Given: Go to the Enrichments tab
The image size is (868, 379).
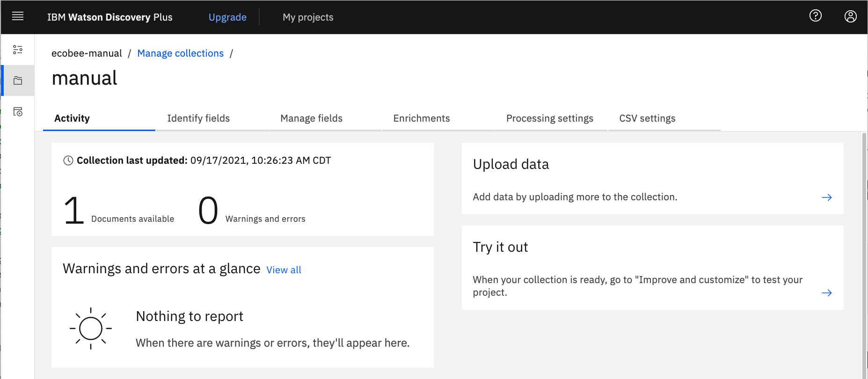Looking at the screenshot, I should pyautogui.click(x=438, y=118).
